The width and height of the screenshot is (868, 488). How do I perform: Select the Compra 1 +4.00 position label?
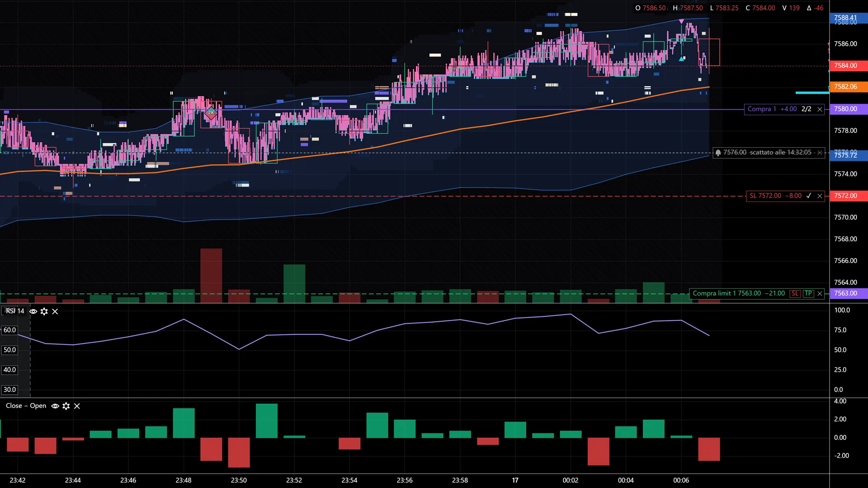[772, 109]
